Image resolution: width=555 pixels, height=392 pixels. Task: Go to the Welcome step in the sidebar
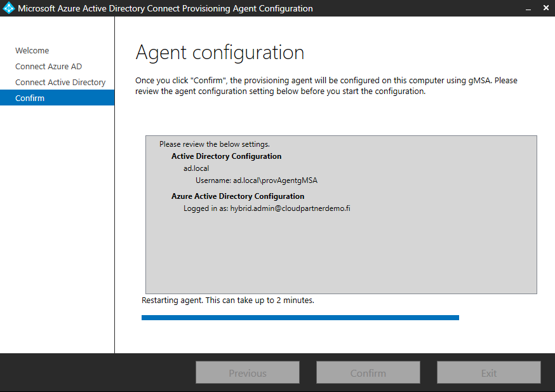32,51
